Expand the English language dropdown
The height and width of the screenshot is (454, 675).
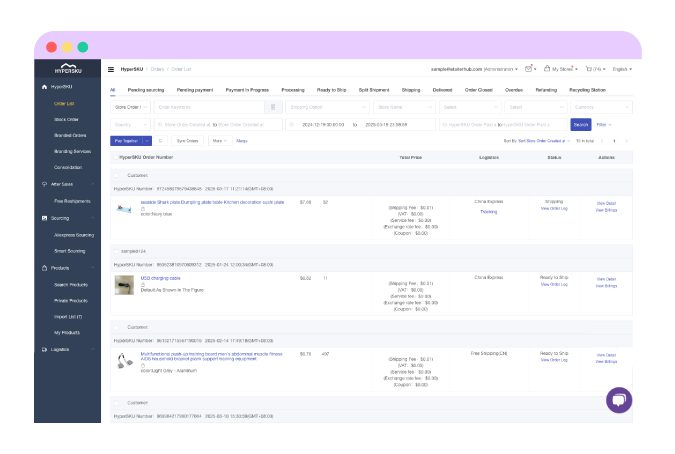(622, 69)
